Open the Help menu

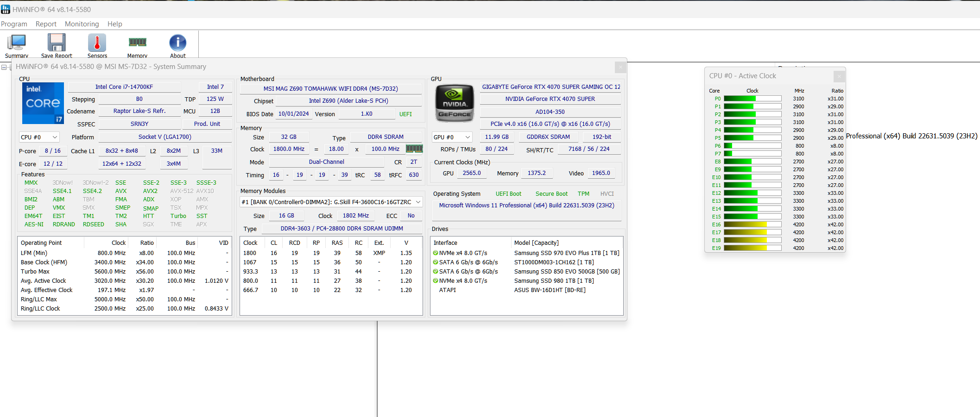pos(115,24)
